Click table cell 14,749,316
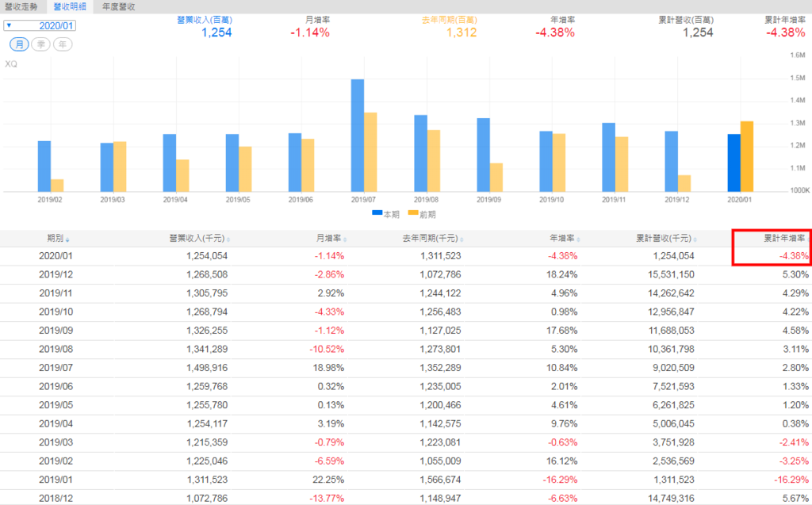The image size is (812, 505). coord(671,499)
